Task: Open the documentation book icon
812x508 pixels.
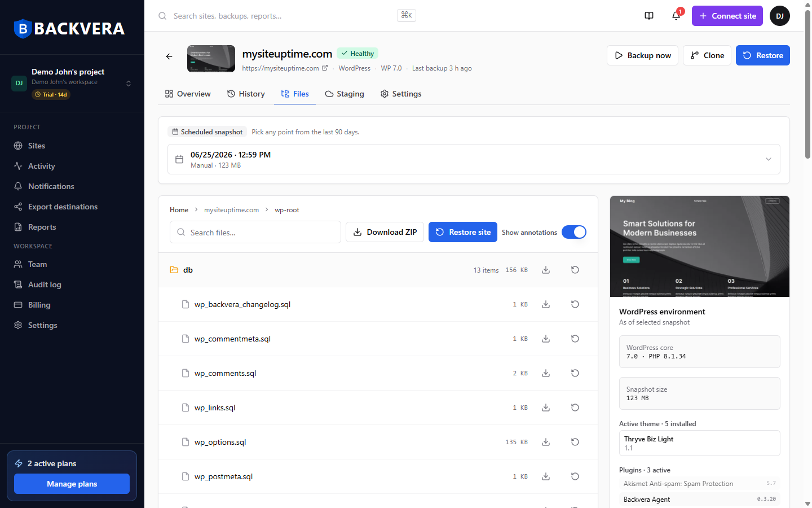Action: [x=649, y=16]
